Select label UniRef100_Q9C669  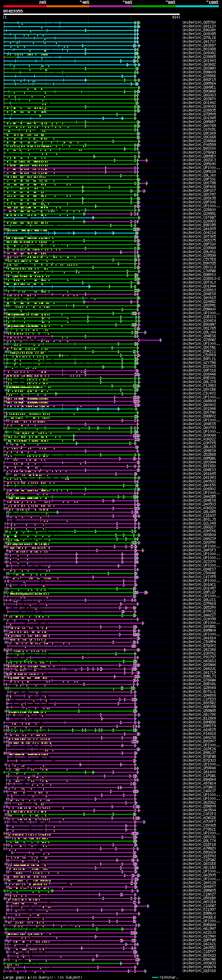click(199, 133)
